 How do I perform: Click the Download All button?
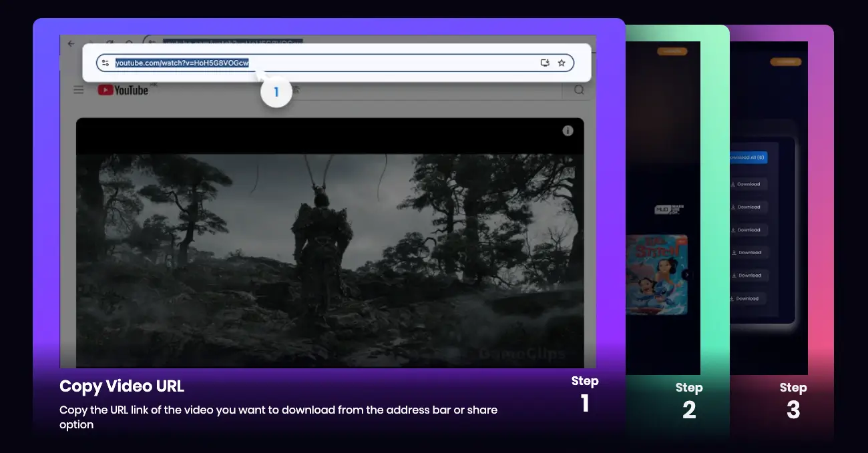click(x=746, y=157)
